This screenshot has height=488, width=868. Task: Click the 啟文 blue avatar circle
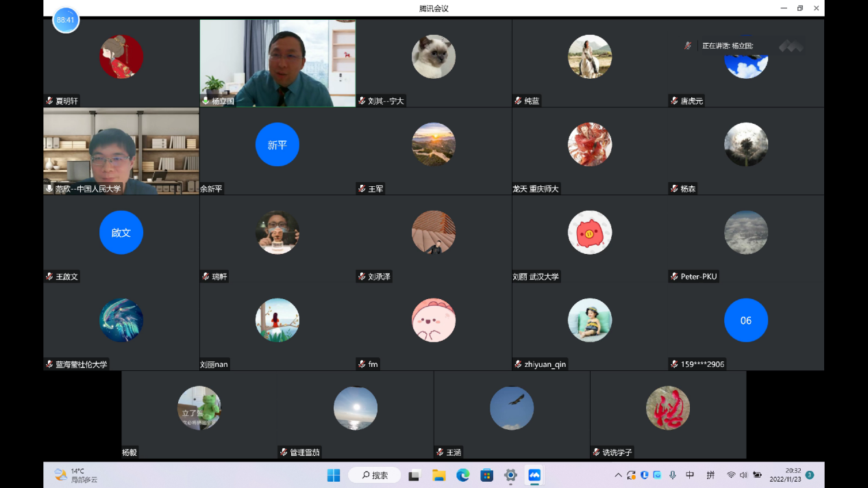pyautogui.click(x=121, y=232)
